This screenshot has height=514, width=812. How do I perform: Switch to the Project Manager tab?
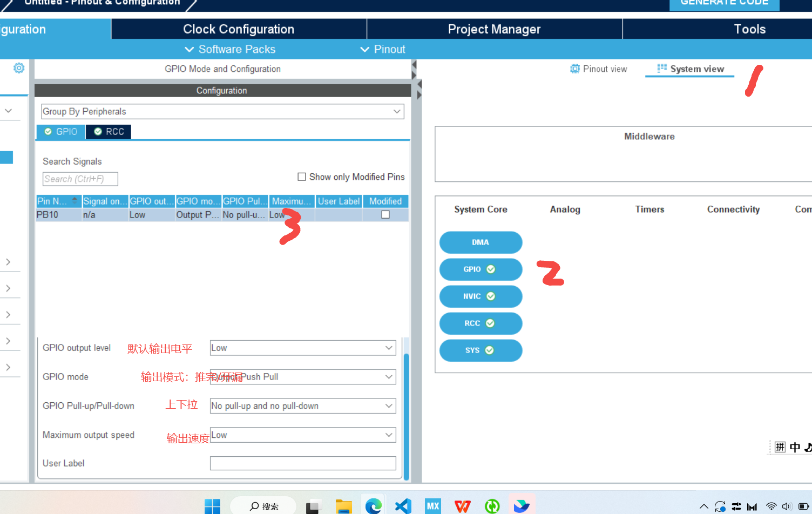click(494, 29)
